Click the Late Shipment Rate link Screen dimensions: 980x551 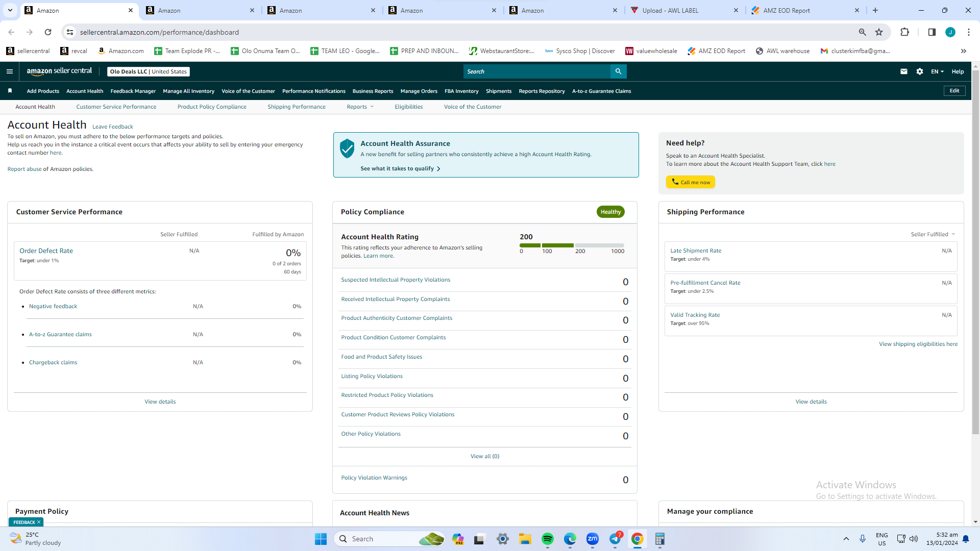[x=696, y=251]
